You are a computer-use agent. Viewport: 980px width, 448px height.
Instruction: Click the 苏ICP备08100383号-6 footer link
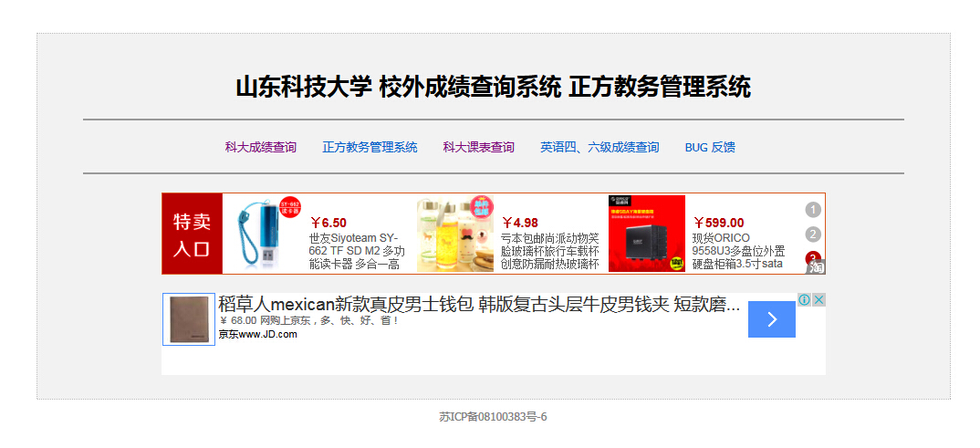tap(493, 417)
